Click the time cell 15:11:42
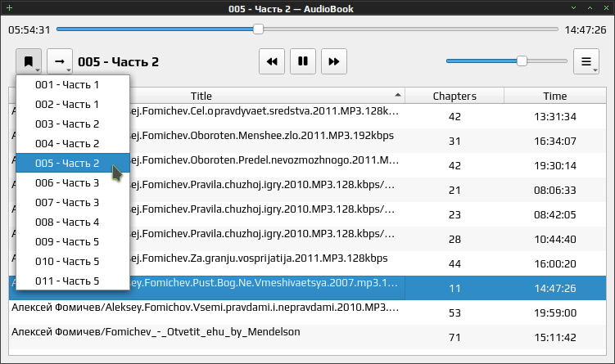 555,337
